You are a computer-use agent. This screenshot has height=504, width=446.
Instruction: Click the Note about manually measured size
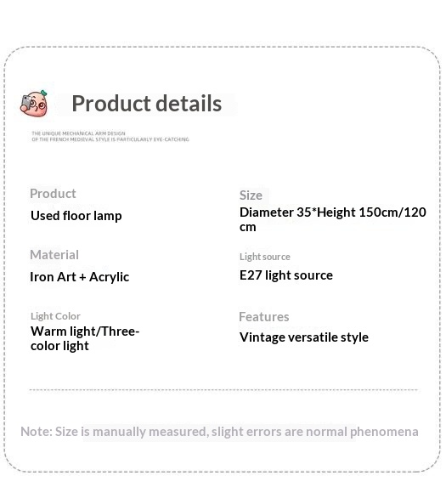pos(219,432)
